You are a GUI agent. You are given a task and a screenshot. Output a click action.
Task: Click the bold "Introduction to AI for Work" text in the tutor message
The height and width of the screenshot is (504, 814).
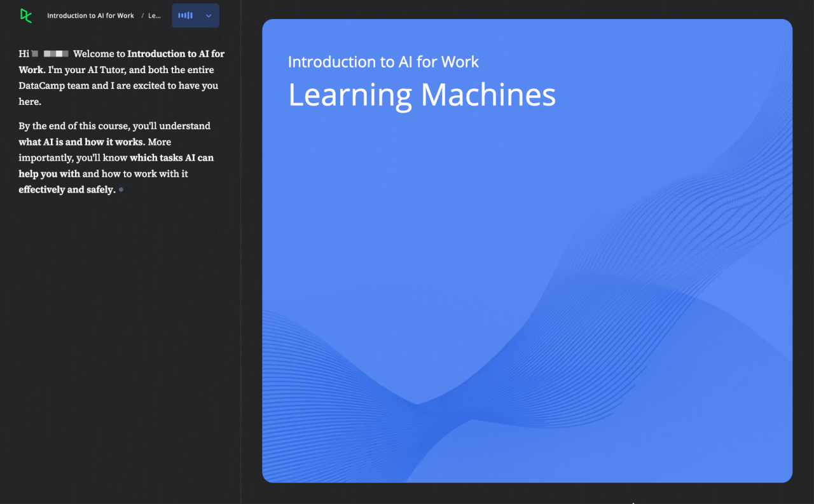click(x=178, y=53)
